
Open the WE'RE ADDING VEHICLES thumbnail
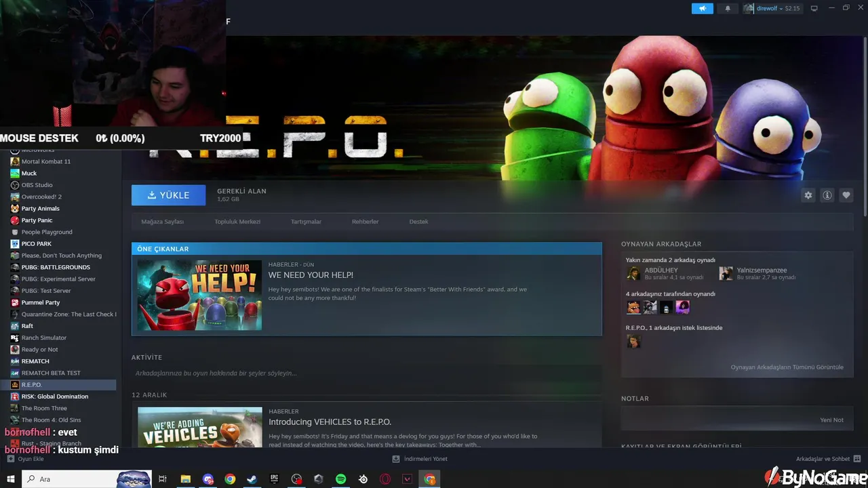pos(199,427)
